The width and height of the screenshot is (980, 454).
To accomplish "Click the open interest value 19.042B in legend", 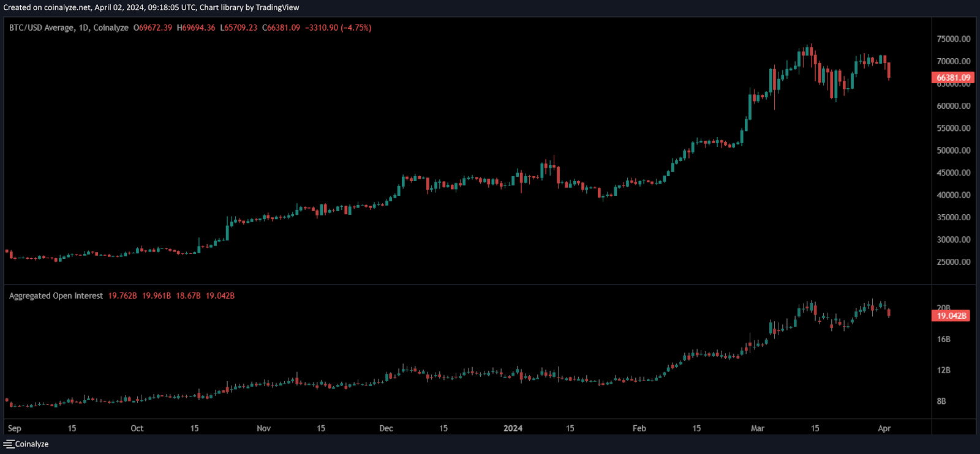I will [220, 296].
